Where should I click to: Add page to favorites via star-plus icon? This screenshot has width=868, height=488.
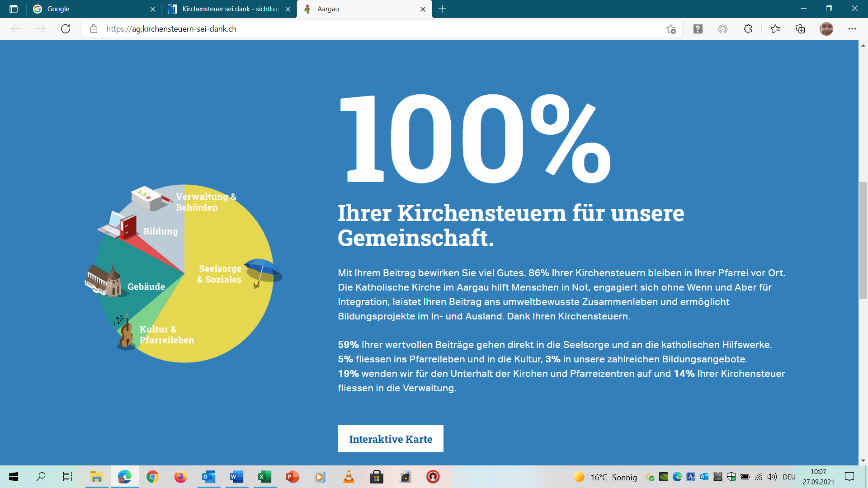672,29
